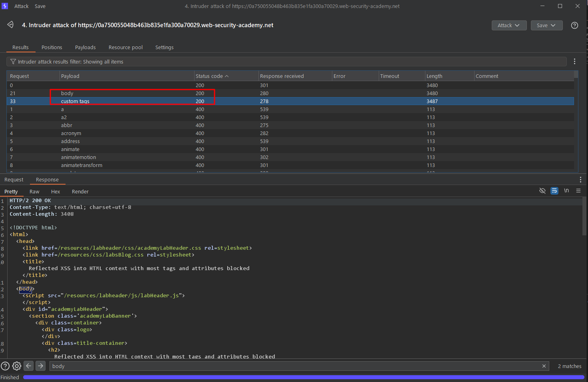588x382 pixels.
Task: Open the three-dot menu of the Request/Response panel
Action: 580,180
